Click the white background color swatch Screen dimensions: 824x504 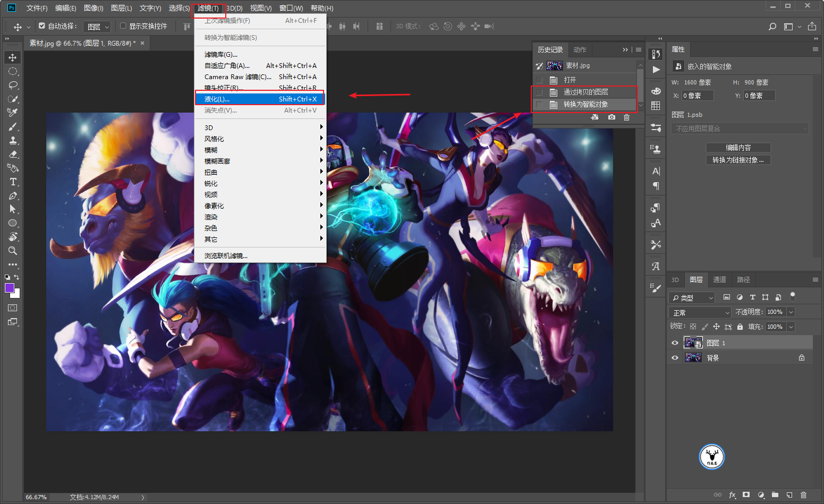point(16,294)
